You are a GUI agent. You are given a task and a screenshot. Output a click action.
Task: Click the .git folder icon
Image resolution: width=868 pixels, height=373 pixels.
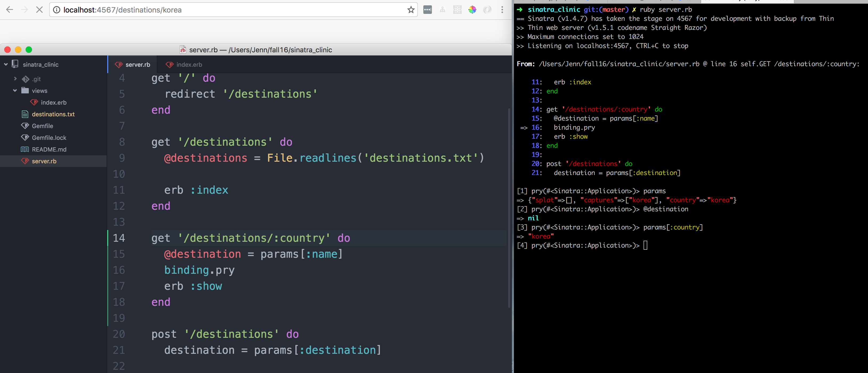pos(26,79)
